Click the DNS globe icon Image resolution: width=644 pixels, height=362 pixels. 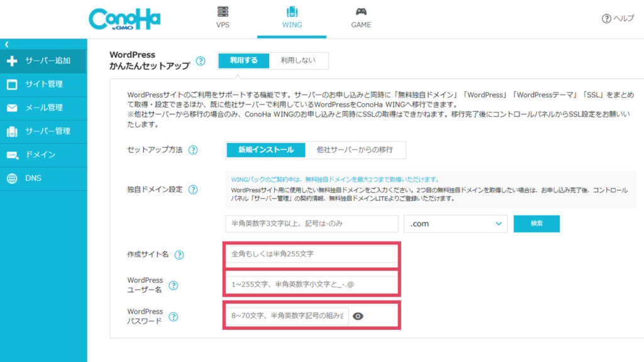[12, 178]
